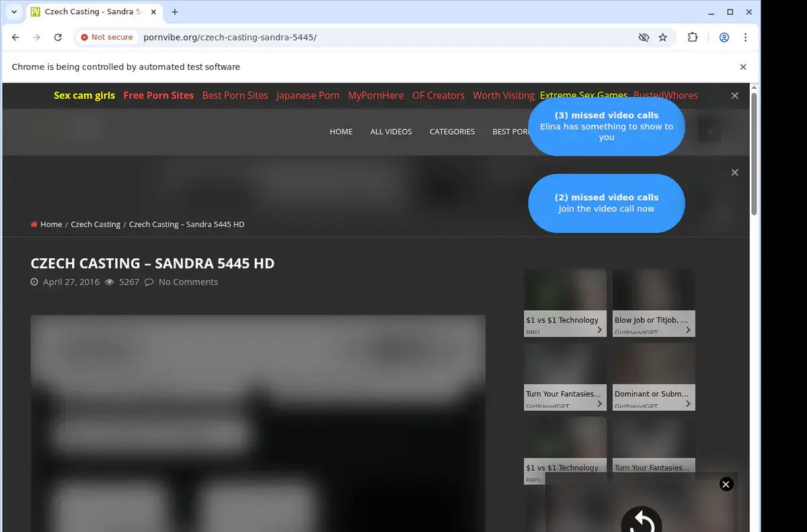
Task: Open the Dominant or Subm... ad card
Action: pos(654,377)
